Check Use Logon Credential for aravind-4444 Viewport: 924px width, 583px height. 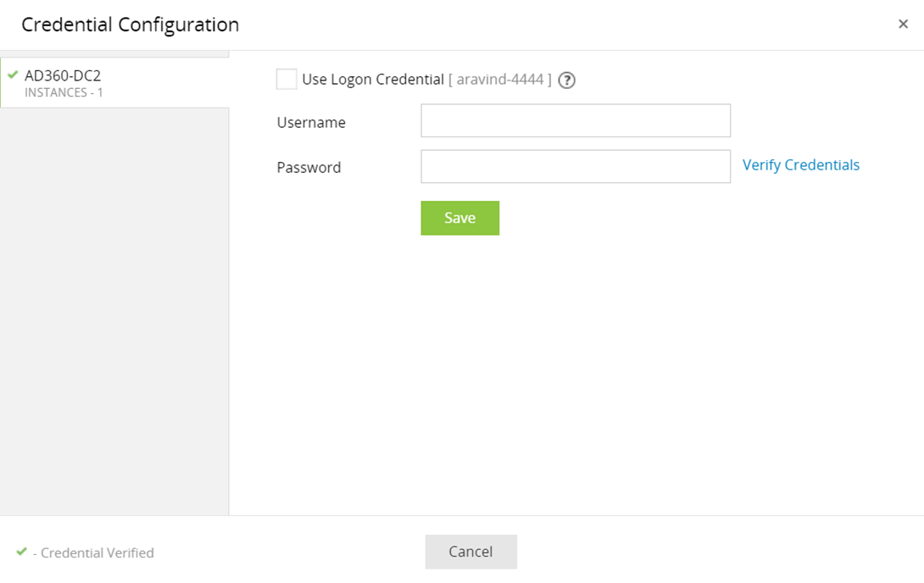[286, 78]
